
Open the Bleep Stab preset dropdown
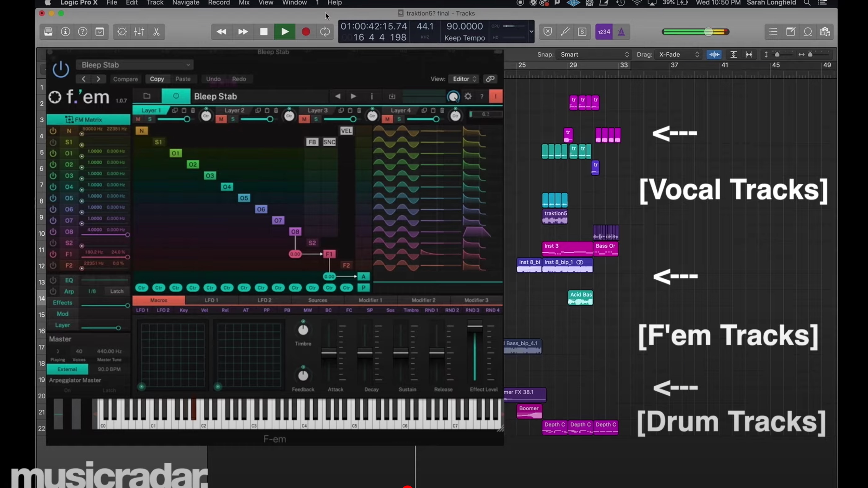click(135, 65)
